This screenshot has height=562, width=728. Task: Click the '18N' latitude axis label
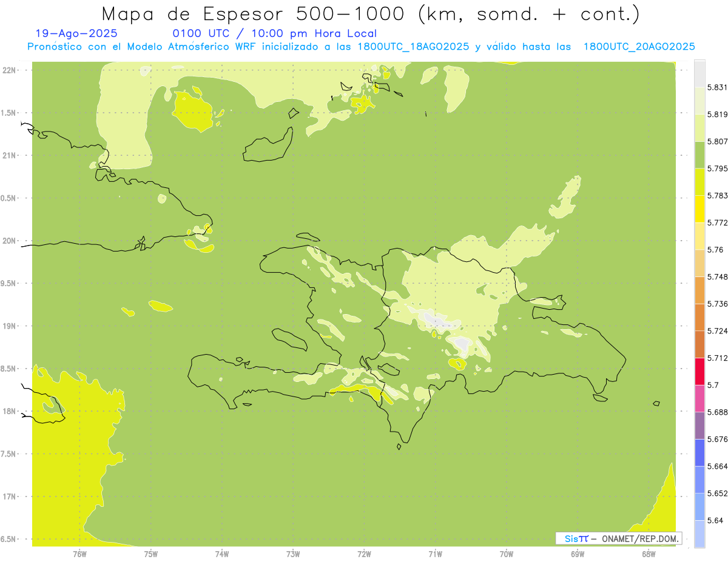9,411
